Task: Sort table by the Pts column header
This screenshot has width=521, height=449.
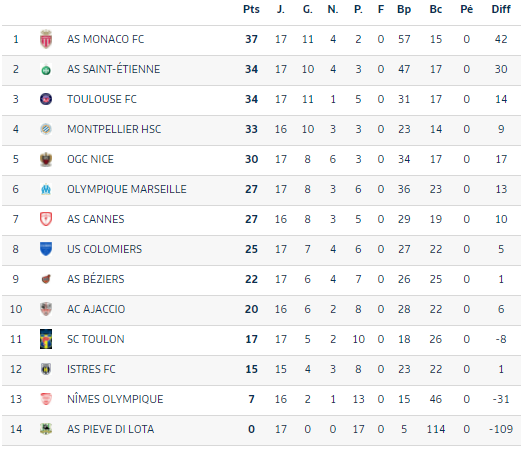Action: coord(251,9)
